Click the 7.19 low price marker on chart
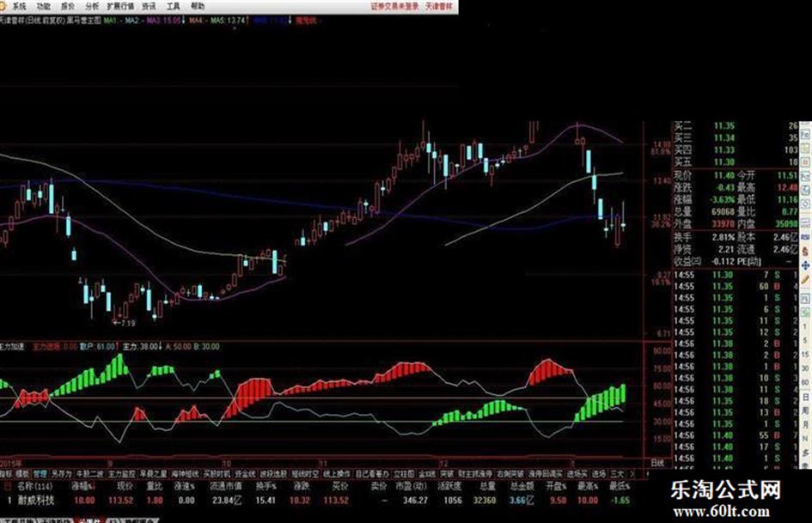Viewport: 812px width, 523px height. pyautogui.click(x=125, y=323)
